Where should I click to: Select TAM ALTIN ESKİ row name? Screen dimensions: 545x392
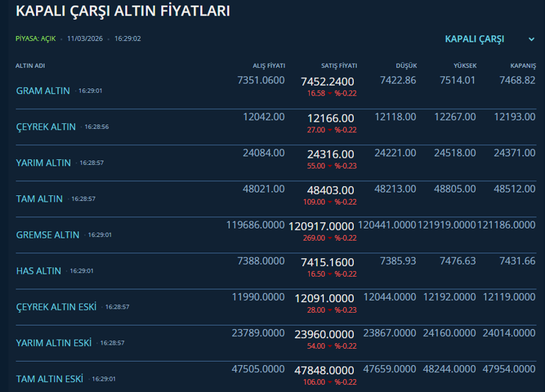pos(50,379)
